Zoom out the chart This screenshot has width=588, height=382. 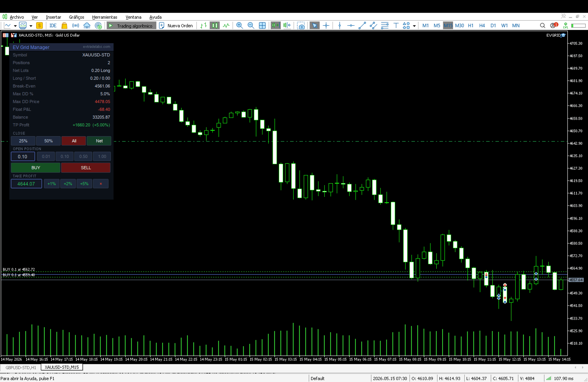[x=251, y=26]
